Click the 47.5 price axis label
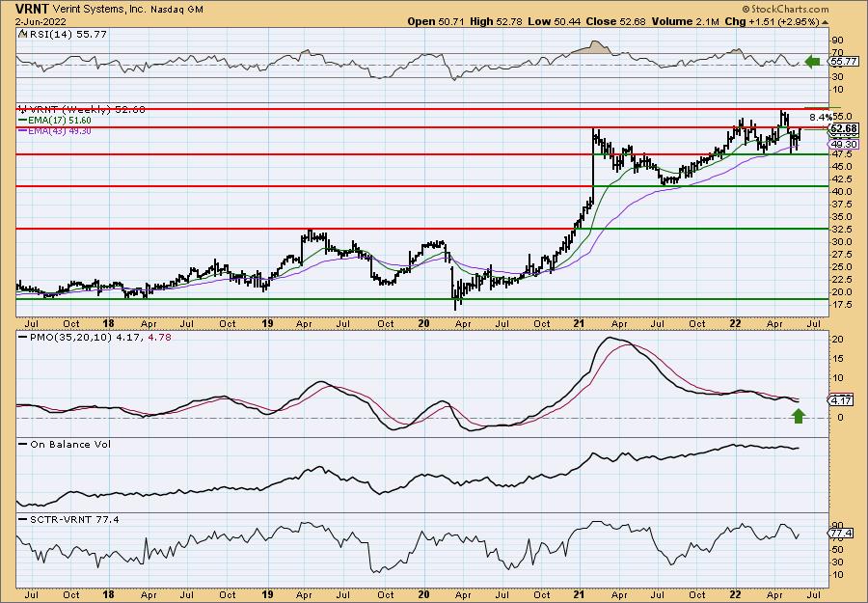 (x=841, y=154)
